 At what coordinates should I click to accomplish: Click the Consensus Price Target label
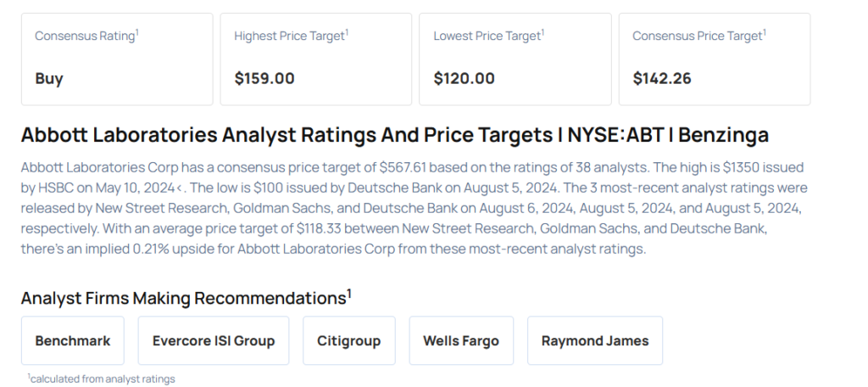click(697, 36)
